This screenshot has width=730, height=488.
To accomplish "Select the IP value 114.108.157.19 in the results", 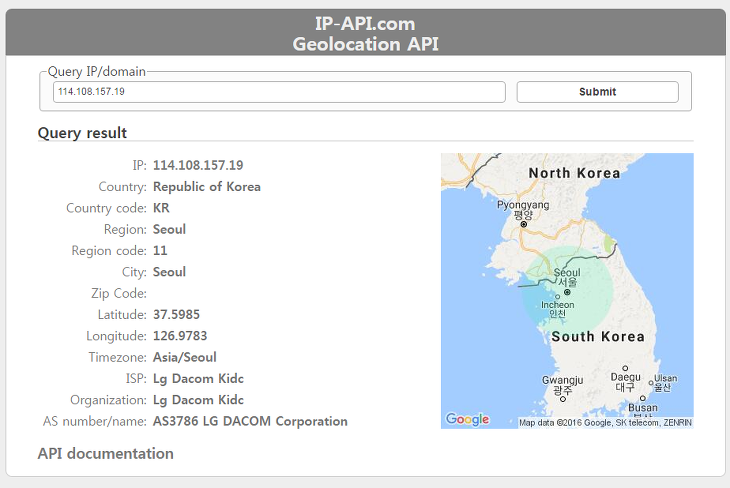I will [198, 165].
